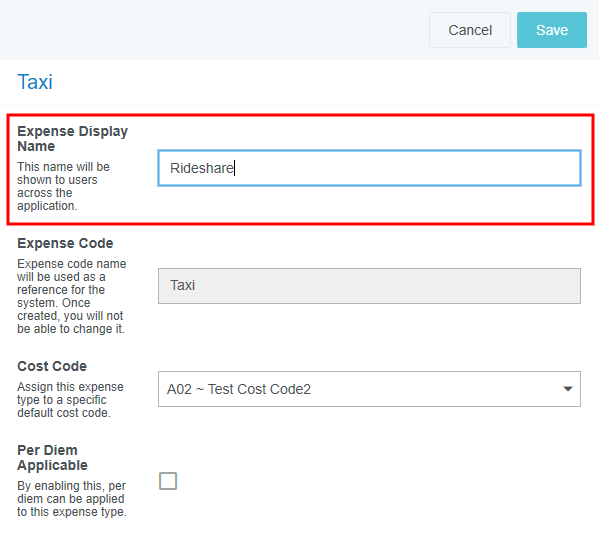The height and width of the screenshot is (540, 599).
Task: Open the Cost Code dropdown
Action: (x=369, y=389)
